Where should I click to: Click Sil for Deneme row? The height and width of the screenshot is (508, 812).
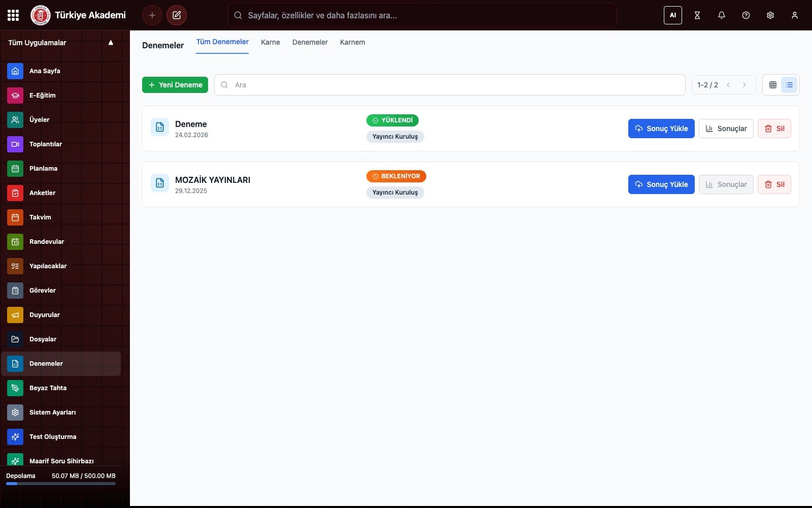pyautogui.click(x=774, y=129)
